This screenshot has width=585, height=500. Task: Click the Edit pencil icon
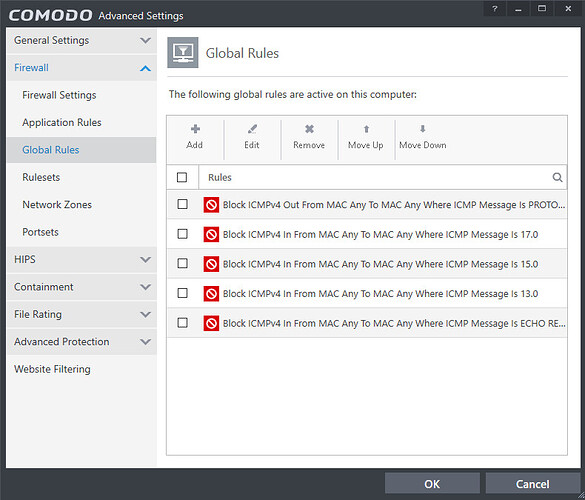pos(252,129)
